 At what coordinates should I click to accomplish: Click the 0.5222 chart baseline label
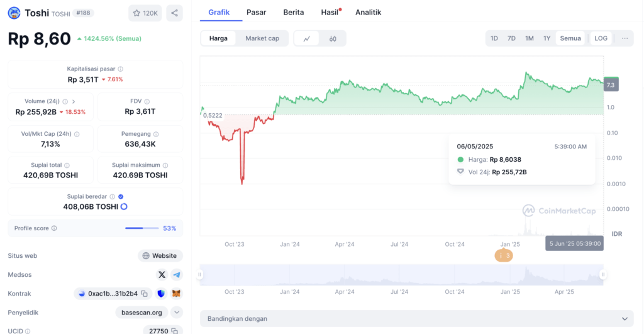(x=213, y=116)
